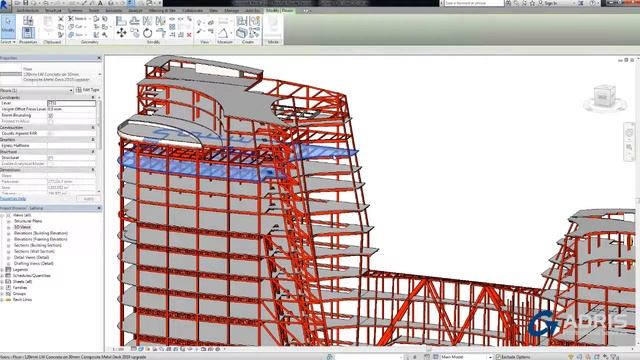Open the Collaborate ribbon tab

pos(192,11)
